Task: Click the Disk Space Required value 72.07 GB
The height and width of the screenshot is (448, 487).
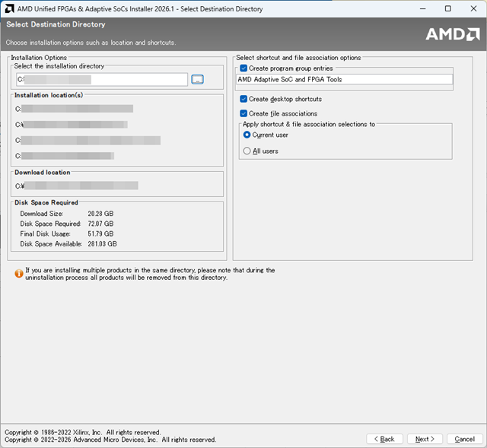Action: [x=100, y=224]
